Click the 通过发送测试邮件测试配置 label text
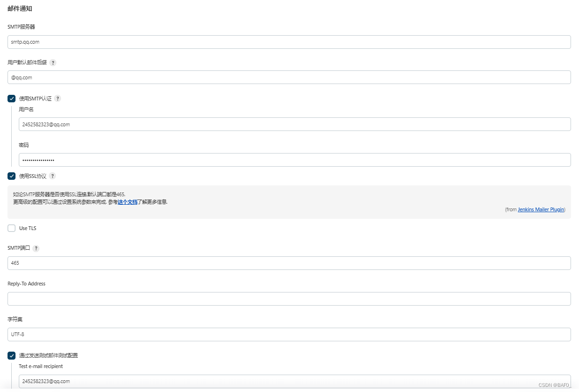This screenshot has width=579, height=392. tap(48, 355)
